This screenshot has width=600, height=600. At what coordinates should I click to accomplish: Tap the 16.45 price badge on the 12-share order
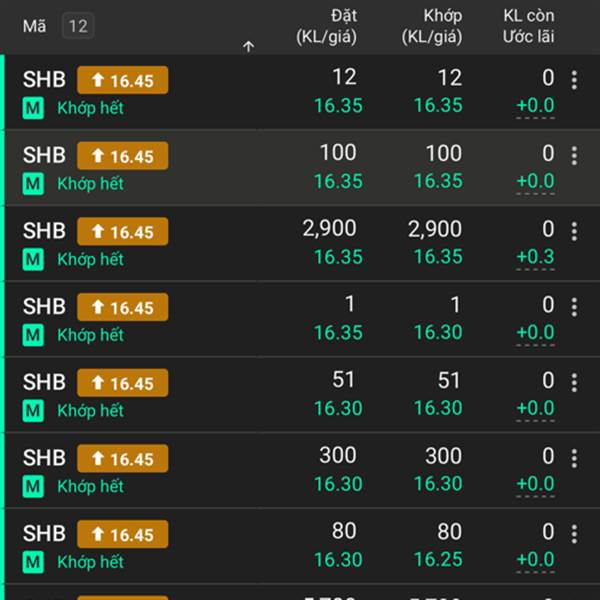pos(122,80)
